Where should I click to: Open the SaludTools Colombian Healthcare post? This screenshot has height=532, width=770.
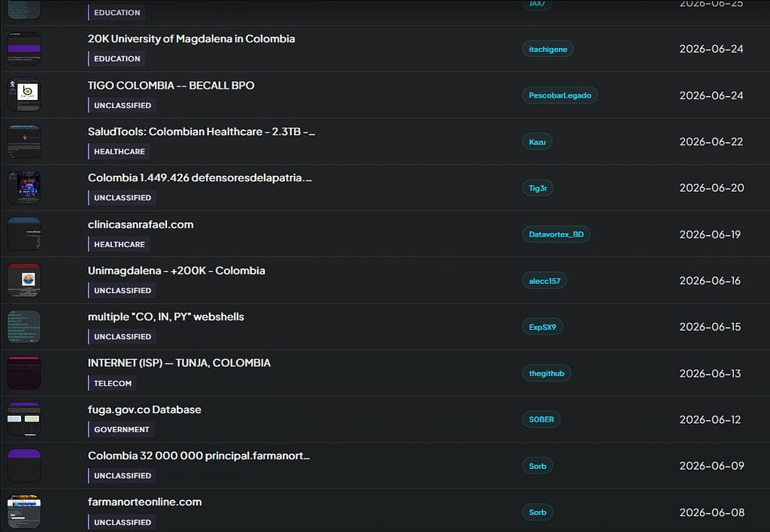202,131
